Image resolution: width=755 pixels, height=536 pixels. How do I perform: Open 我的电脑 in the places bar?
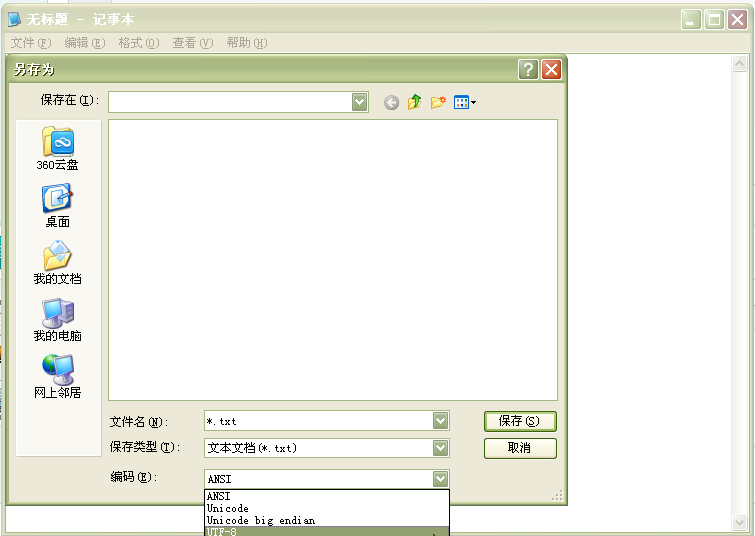point(57,320)
